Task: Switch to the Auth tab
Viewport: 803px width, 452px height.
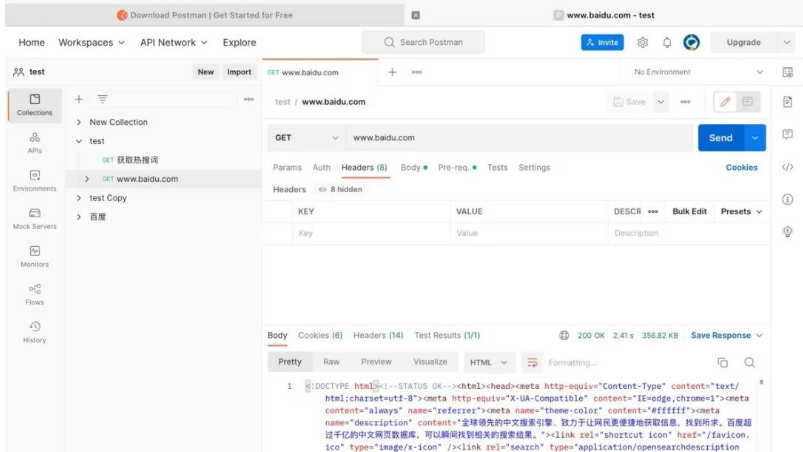Action: pos(321,167)
